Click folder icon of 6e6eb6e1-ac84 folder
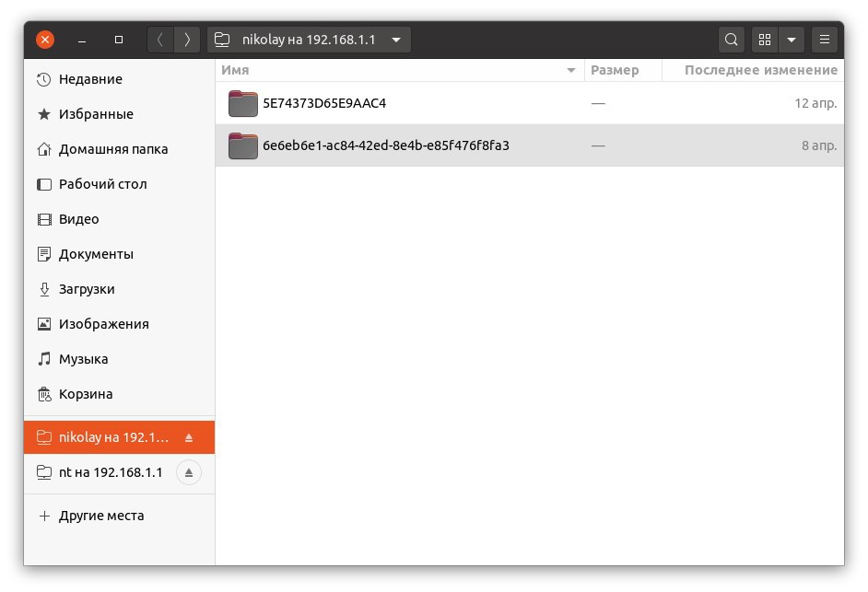 242,145
